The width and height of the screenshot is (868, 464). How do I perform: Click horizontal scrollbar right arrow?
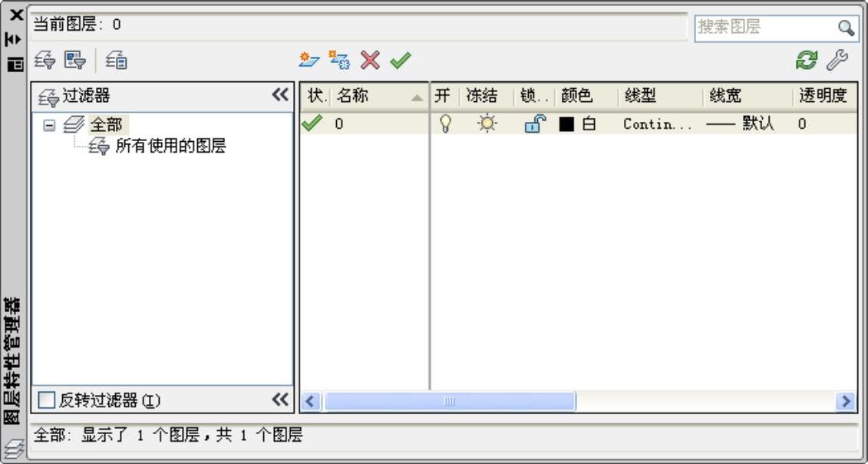[846, 402]
